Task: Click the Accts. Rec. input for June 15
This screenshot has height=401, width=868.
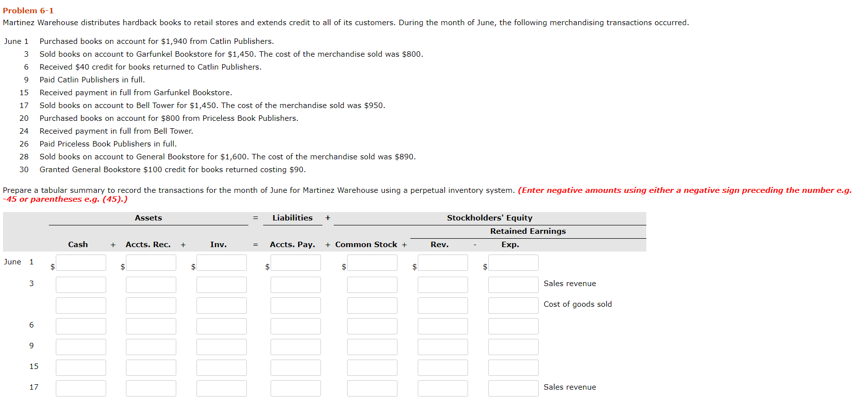Action: 151,367
